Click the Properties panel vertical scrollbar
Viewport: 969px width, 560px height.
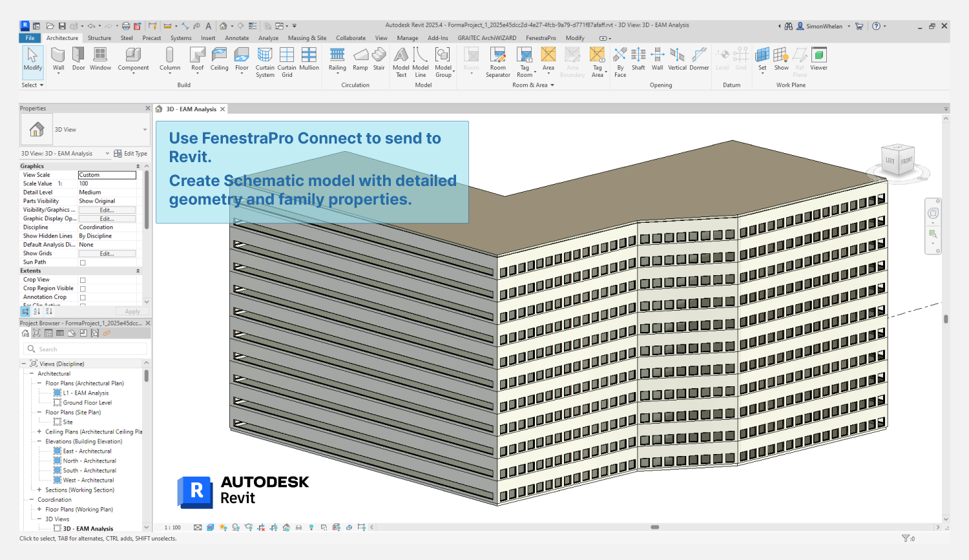[x=147, y=199]
